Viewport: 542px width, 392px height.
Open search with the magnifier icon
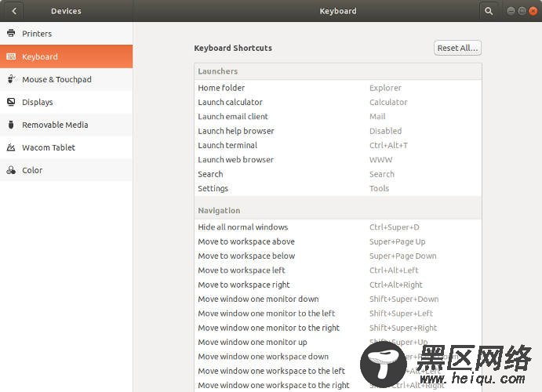[x=489, y=11]
